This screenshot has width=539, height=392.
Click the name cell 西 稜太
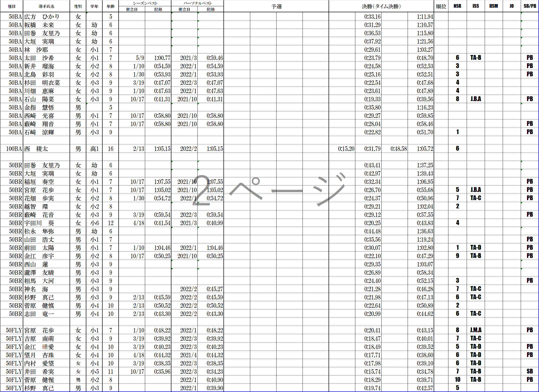(46, 149)
